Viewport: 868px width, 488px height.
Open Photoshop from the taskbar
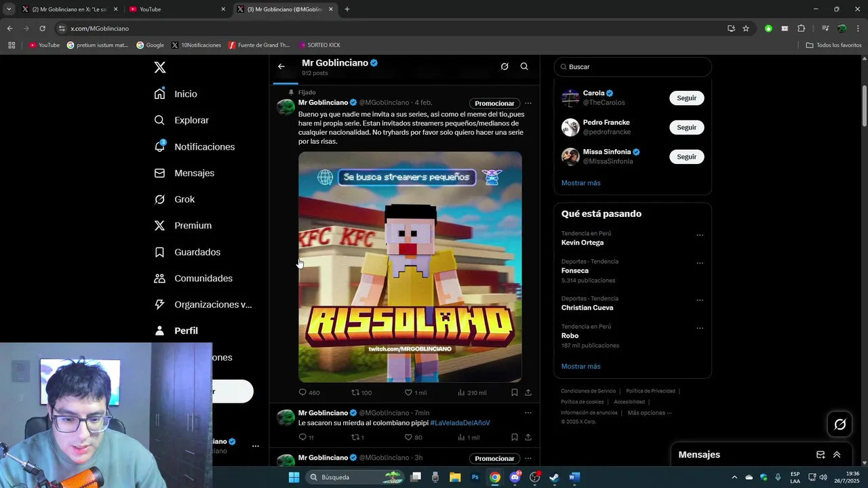475,477
